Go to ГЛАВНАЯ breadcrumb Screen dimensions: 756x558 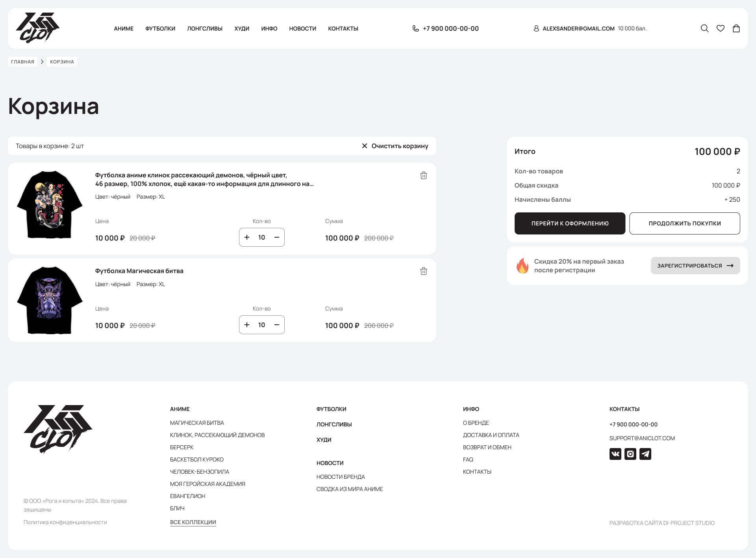click(22, 62)
